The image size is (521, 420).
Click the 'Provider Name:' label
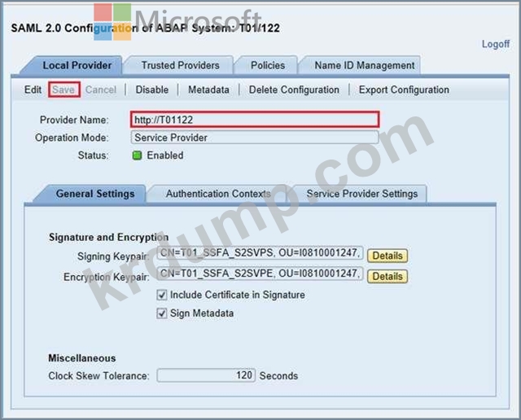74,120
